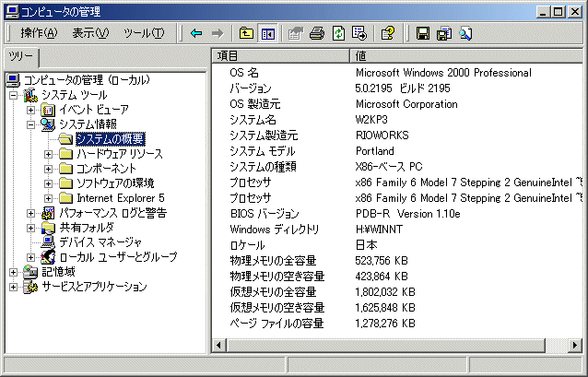588x377 pixels.
Task: Select コンポーネント tree item
Action: point(106,169)
